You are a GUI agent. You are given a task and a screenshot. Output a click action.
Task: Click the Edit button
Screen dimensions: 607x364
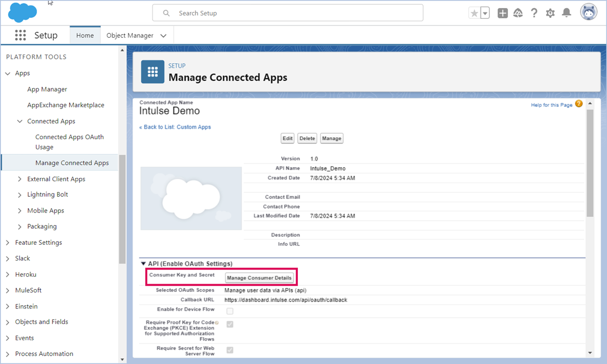pyautogui.click(x=288, y=139)
